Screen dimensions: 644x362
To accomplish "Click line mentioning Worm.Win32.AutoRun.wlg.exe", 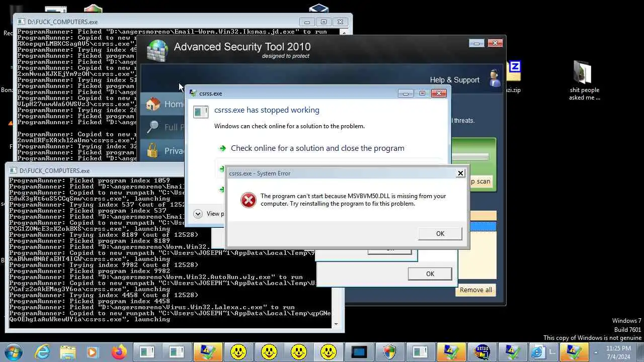I will pyautogui.click(x=156, y=277).
